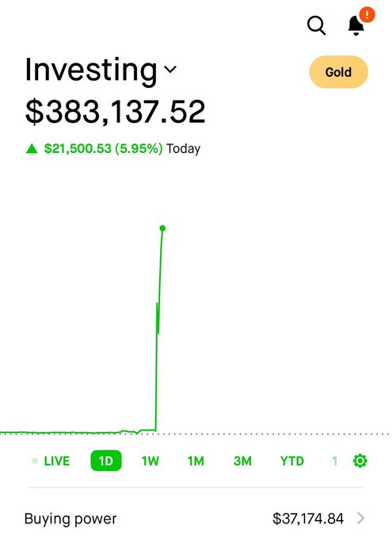This screenshot has height=555, width=392.
Task: Select the 1D time range
Action: coord(106,461)
